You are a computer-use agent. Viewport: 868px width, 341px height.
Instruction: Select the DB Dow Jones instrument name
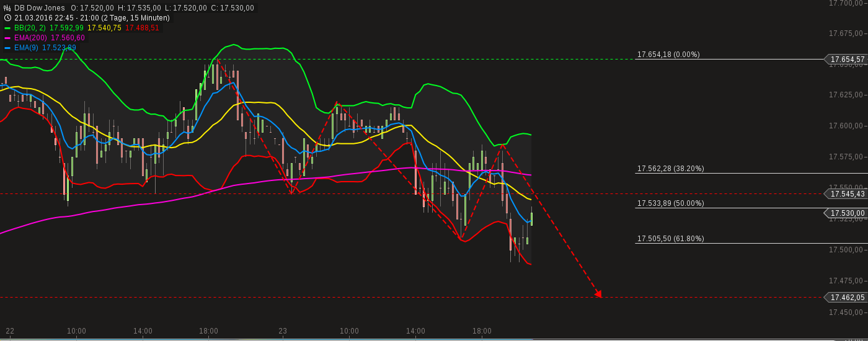tap(39, 8)
